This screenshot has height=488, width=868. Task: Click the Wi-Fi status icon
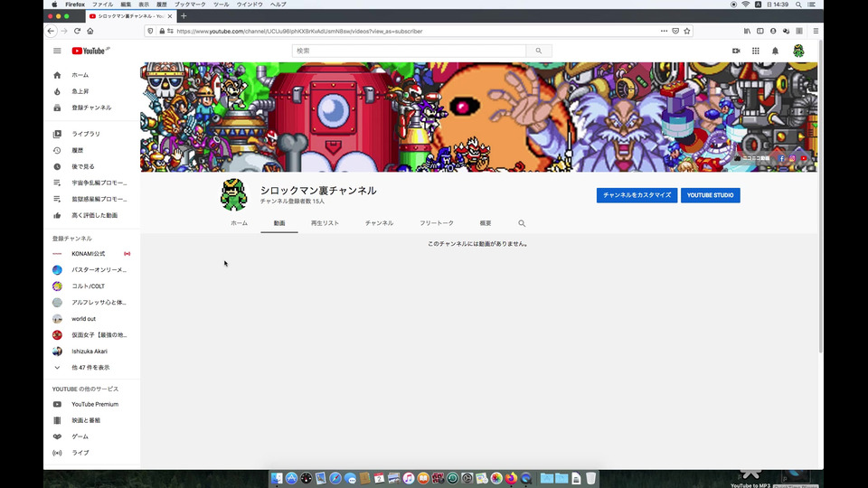click(746, 5)
